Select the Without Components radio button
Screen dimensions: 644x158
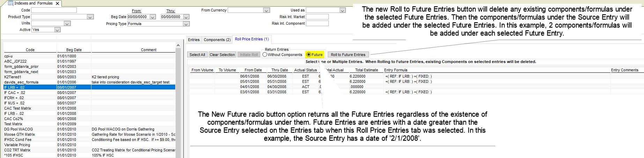[x=265, y=55]
